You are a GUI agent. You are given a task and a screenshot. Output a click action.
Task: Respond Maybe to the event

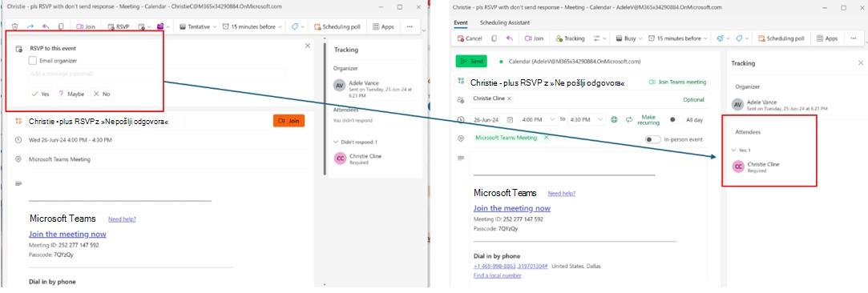coord(71,94)
